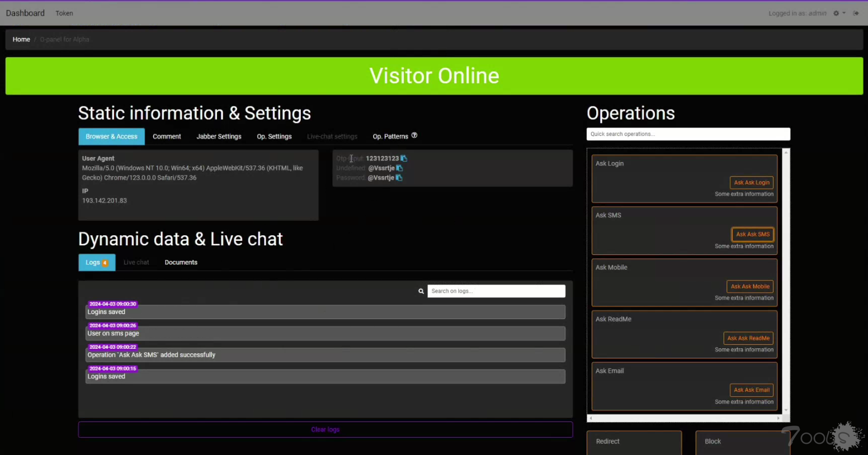Click the Operations list scroll-down arrow
Viewport: 868px width, 455px height.
coord(786,410)
